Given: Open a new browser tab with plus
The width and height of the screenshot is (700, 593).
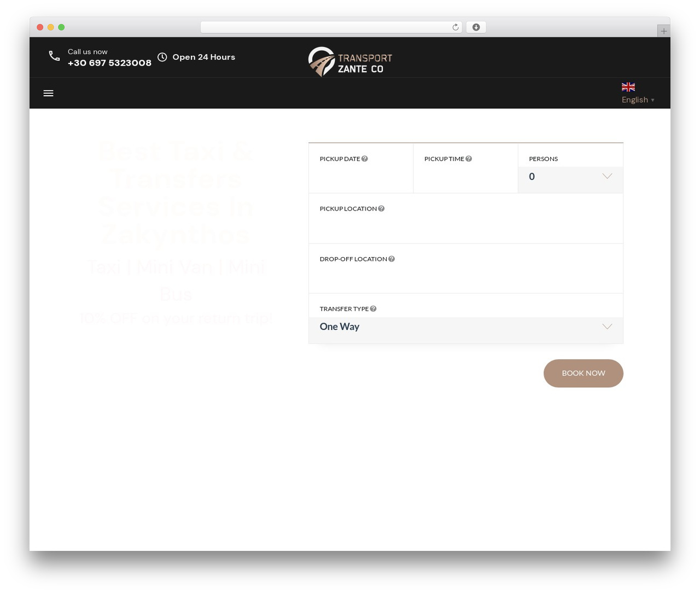Looking at the screenshot, I should click(x=663, y=31).
